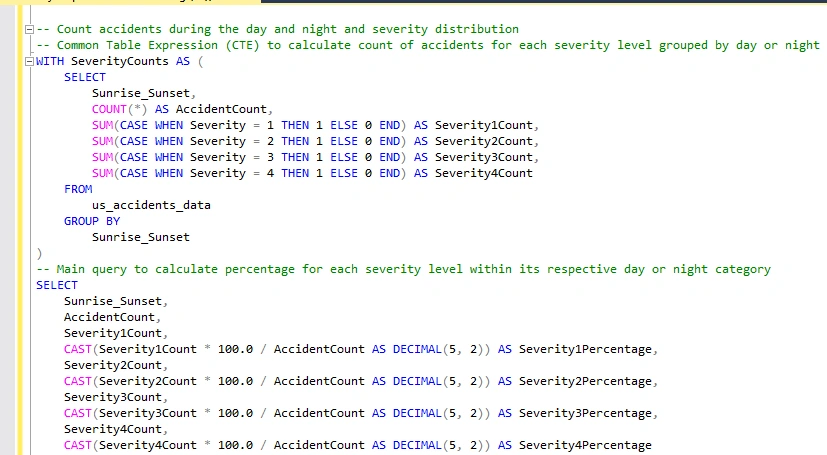Viewport: 827px width, 455px height.
Task: Click the us_accidents_data table name
Action: [151, 205]
